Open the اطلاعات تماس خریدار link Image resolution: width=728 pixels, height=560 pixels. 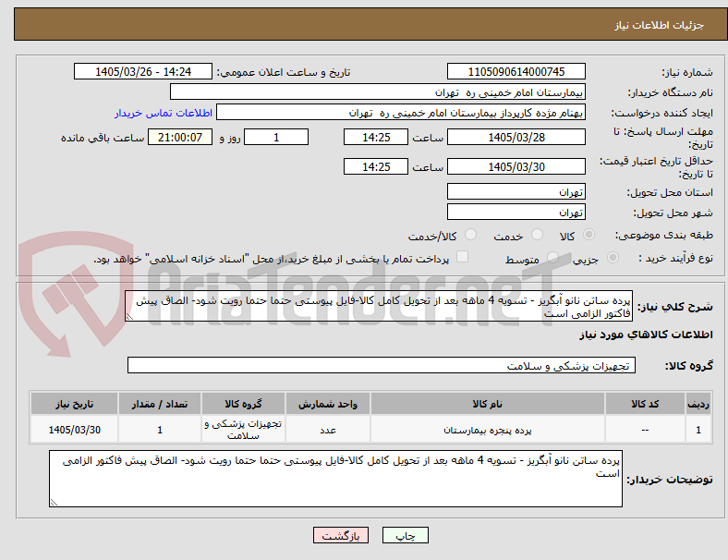[164, 113]
